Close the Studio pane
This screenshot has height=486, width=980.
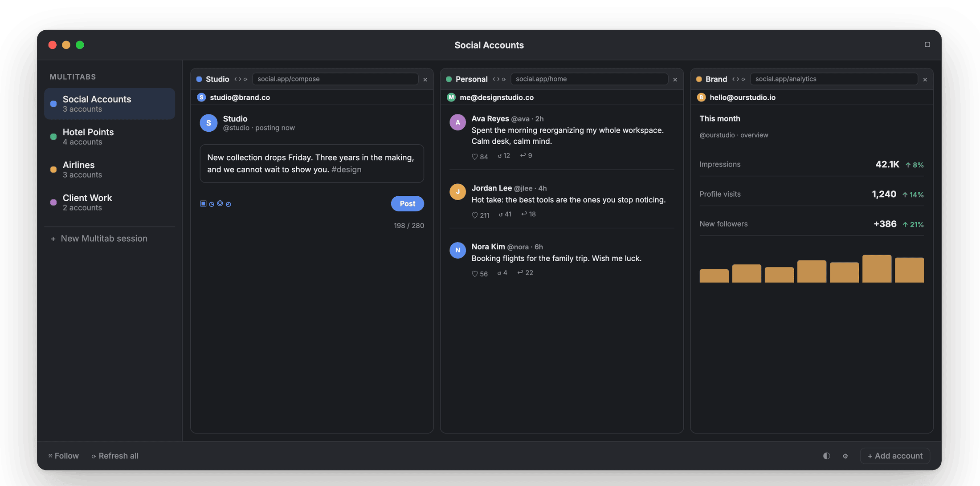(425, 80)
